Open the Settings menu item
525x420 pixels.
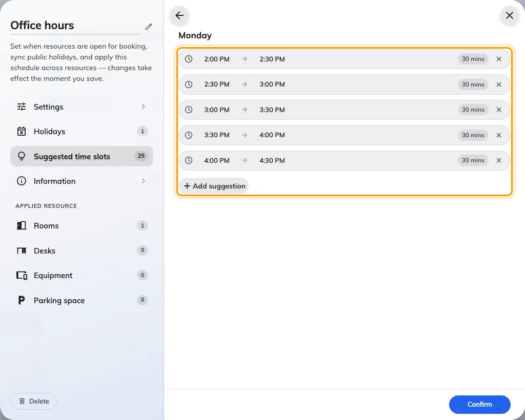(82, 107)
